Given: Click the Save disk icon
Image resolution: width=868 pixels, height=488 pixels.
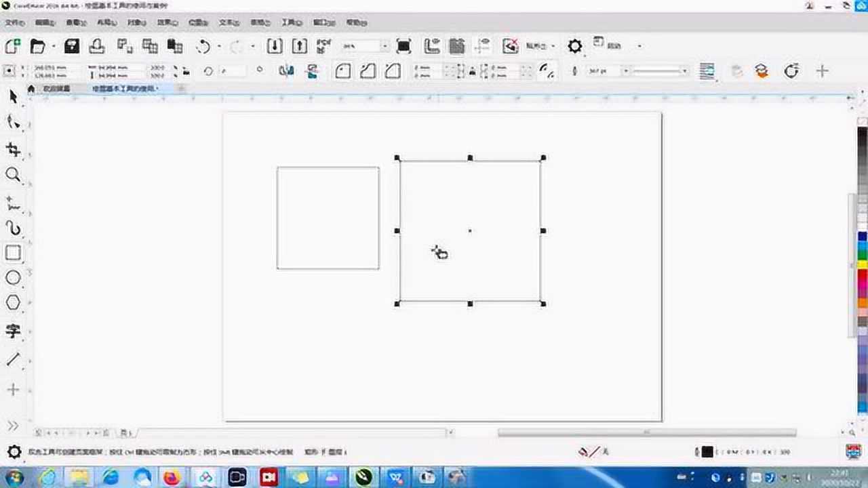Looking at the screenshot, I should click(x=72, y=46).
